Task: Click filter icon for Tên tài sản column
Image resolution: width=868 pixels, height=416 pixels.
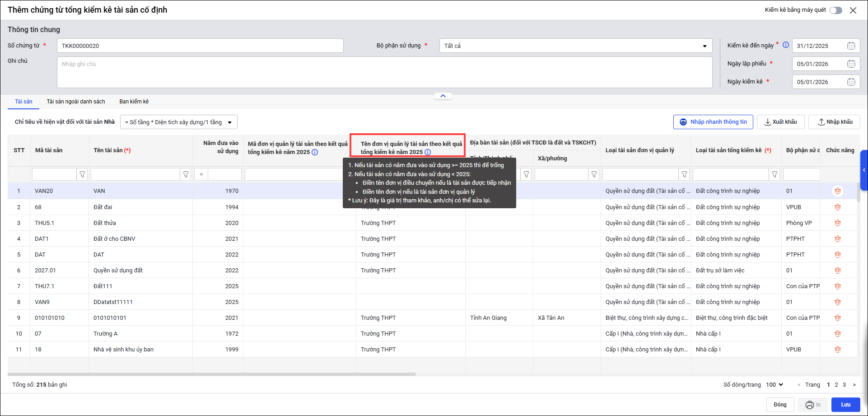Action: [186, 174]
